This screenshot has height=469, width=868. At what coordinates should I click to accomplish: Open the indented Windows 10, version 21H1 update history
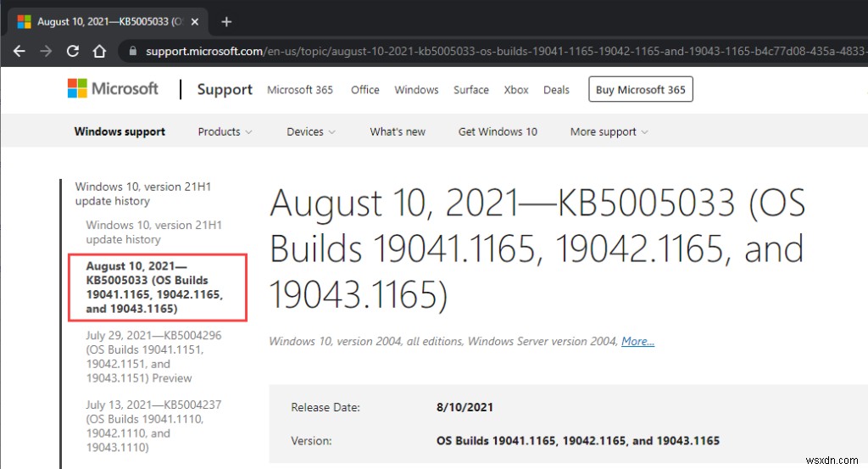154,232
